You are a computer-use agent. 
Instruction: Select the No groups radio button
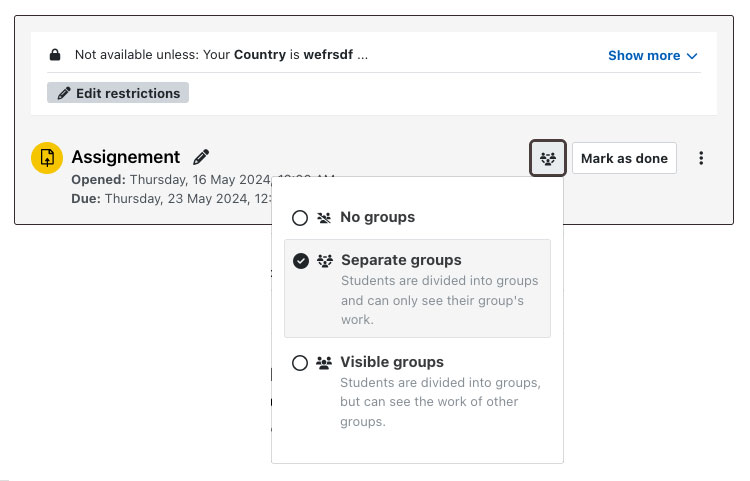(x=300, y=218)
